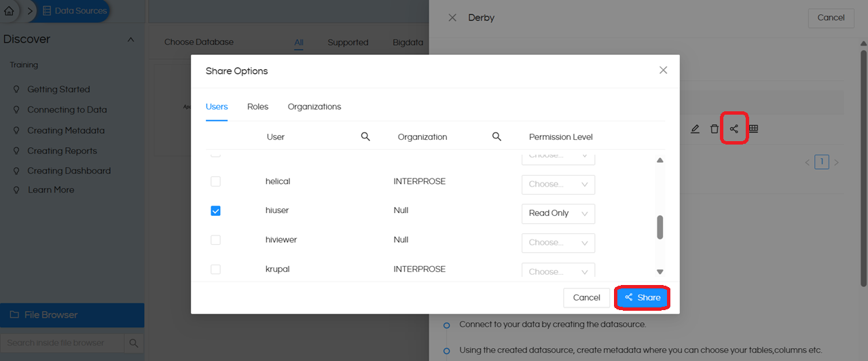Close the Share Options dialog with X
Image resolution: width=868 pixels, height=361 pixels.
click(x=663, y=71)
